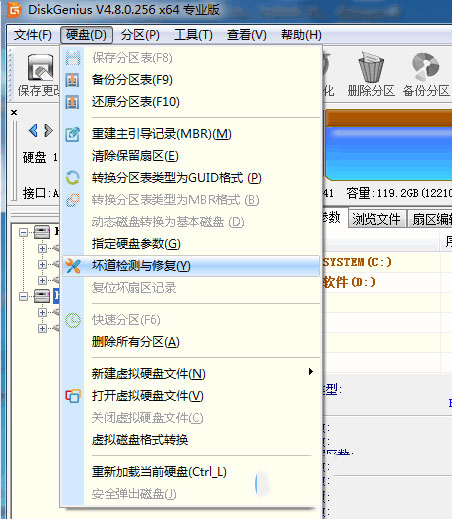Select 重建主引导记录(MBR) entry
This screenshot has height=519, width=452.
pyautogui.click(x=191, y=134)
